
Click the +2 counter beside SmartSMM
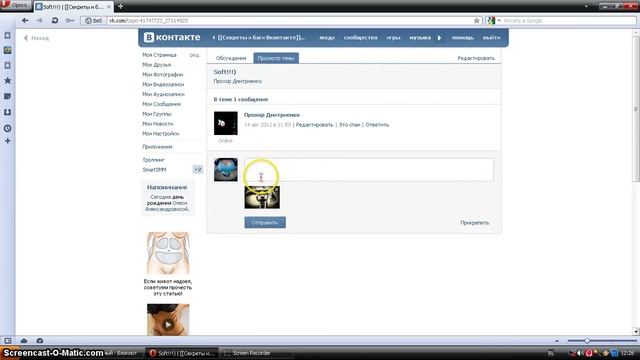point(198,169)
